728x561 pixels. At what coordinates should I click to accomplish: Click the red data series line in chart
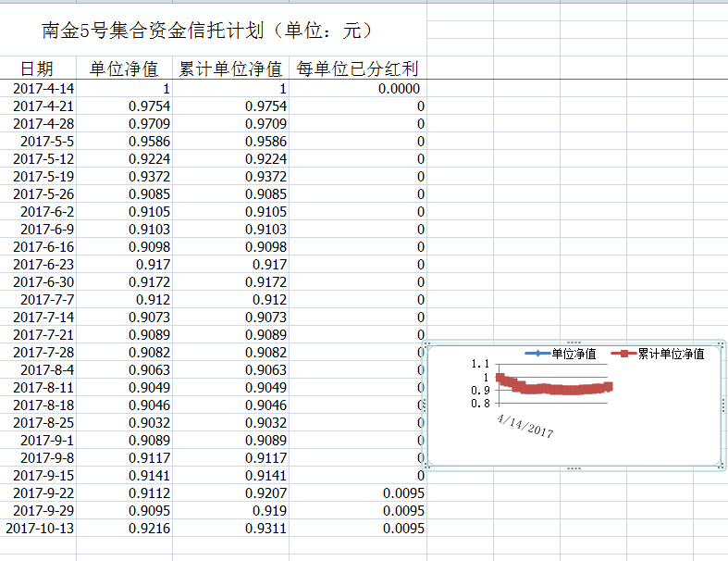pyautogui.click(x=555, y=390)
